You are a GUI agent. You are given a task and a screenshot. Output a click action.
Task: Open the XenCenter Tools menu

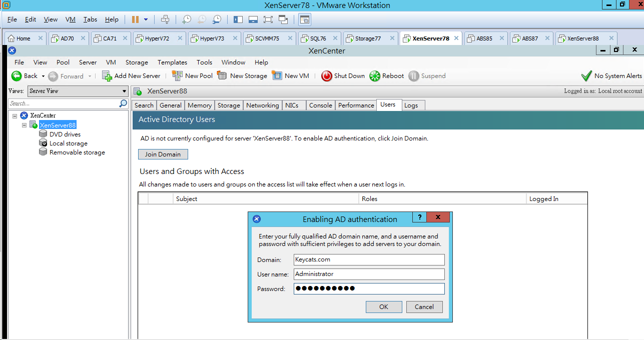pyautogui.click(x=204, y=62)
